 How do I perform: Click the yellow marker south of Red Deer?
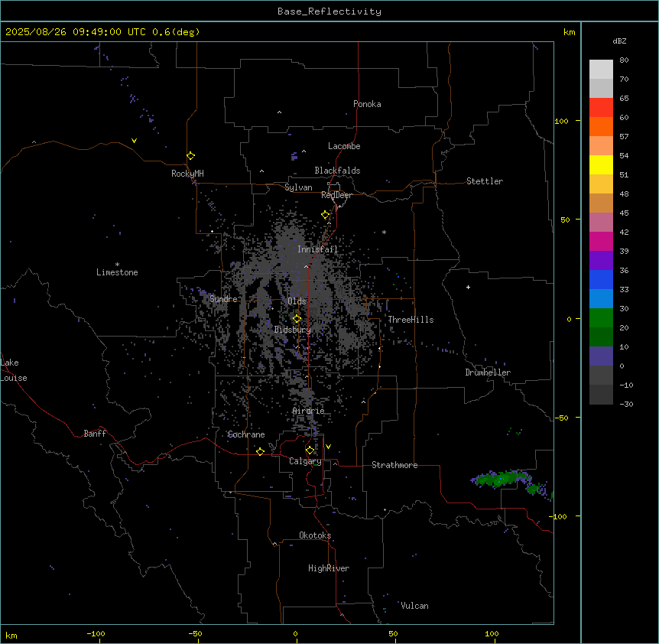326,215
